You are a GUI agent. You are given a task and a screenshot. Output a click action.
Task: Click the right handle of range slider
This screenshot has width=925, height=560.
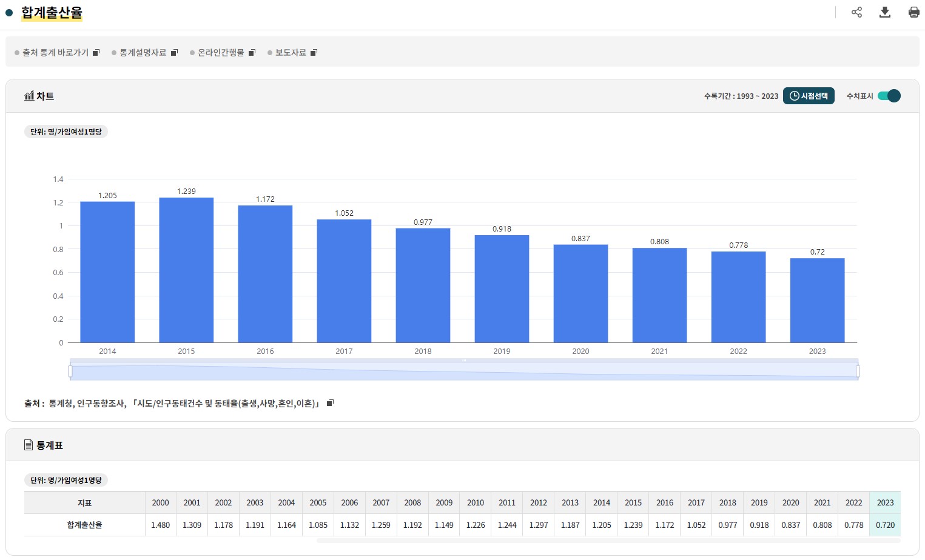tap(858, 371)
